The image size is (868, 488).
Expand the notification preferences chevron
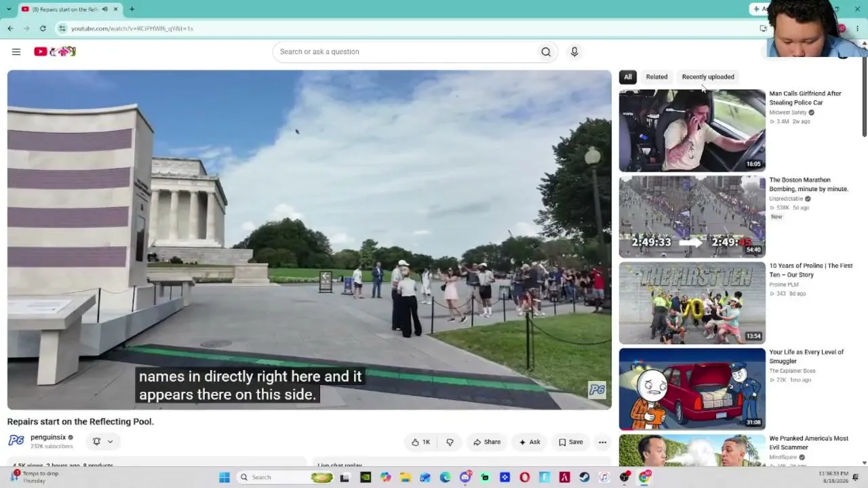[x=110, y=441]
